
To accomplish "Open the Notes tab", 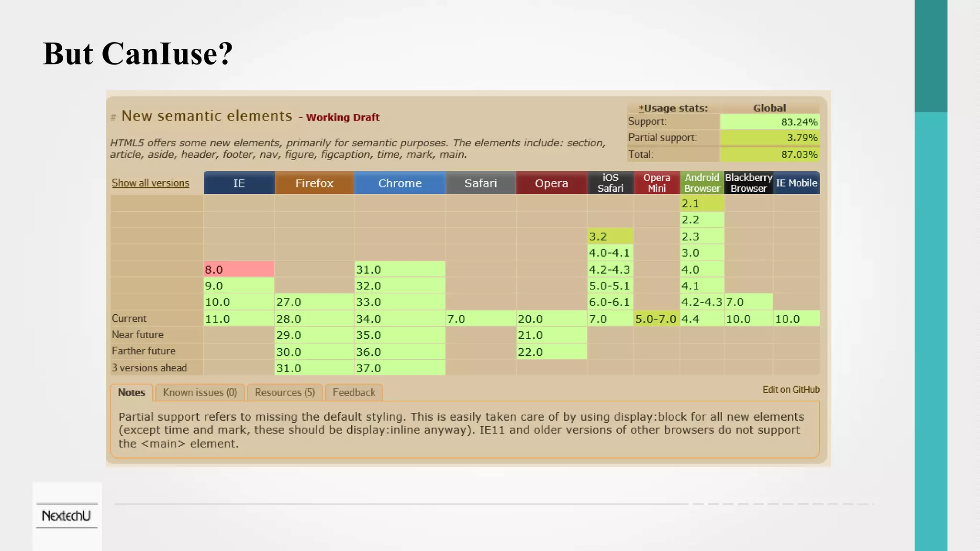I will [x=132, y=393].
